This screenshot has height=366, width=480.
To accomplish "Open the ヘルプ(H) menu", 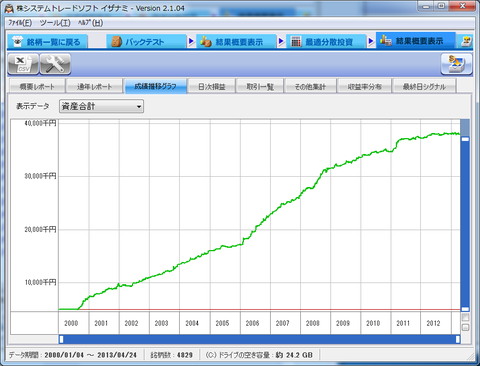I will (90, 23).
